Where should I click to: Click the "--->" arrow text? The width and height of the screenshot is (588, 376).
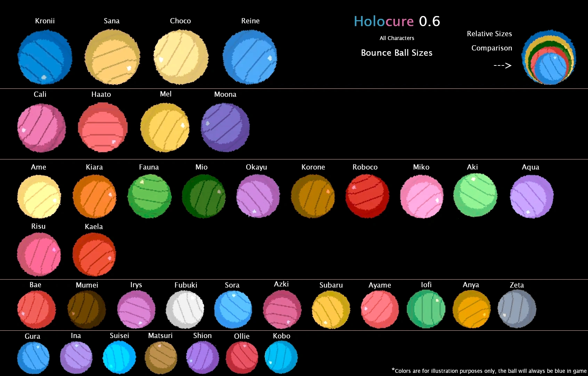click(502, 65)
